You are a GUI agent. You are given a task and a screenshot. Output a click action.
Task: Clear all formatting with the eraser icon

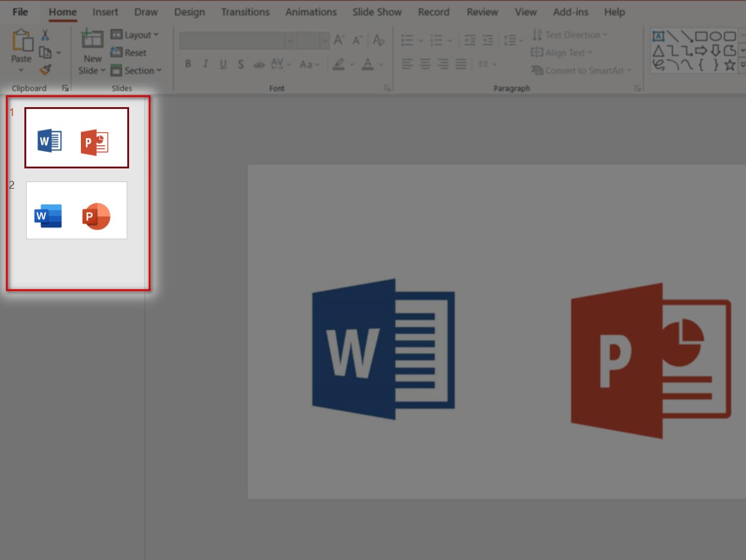[378, 40]
